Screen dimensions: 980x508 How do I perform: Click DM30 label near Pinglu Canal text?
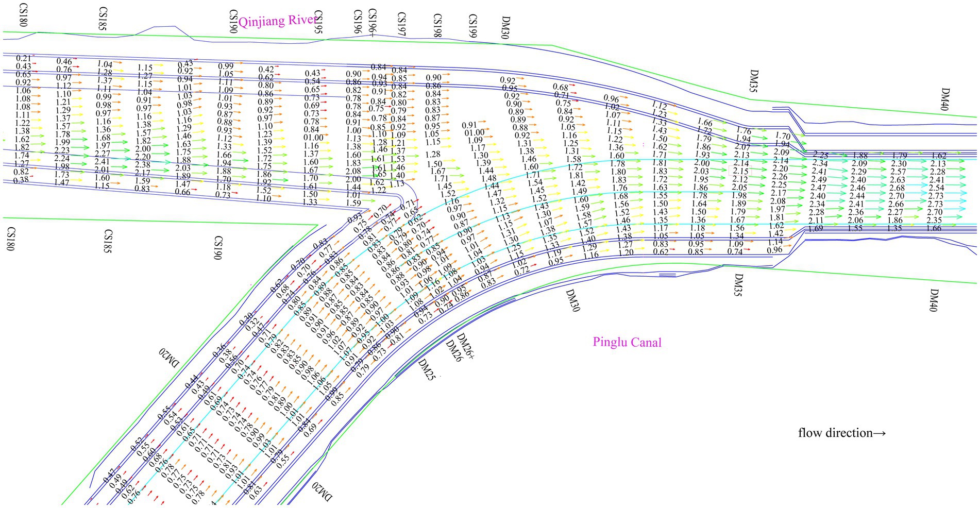tap(572, 300)
